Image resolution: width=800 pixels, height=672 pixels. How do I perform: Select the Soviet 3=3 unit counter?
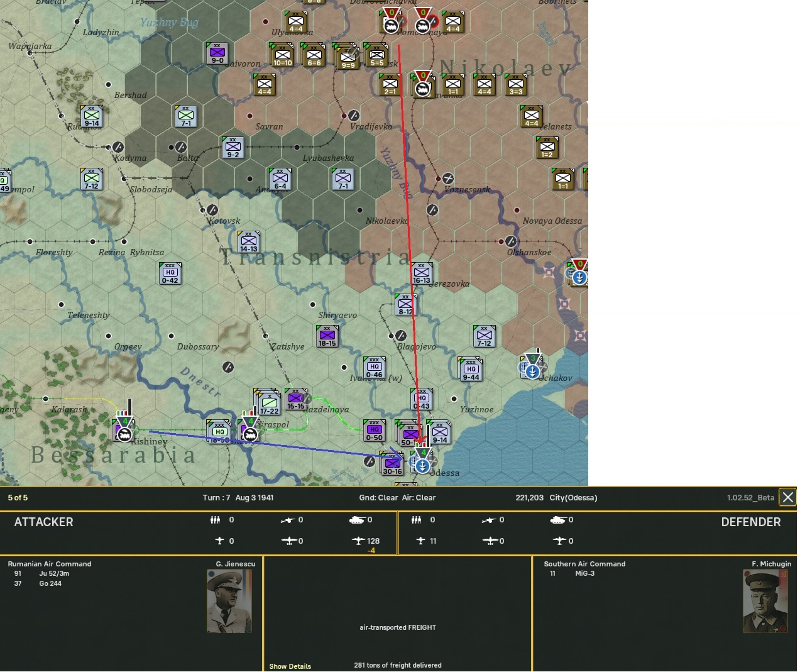click(x=516, y=85)
